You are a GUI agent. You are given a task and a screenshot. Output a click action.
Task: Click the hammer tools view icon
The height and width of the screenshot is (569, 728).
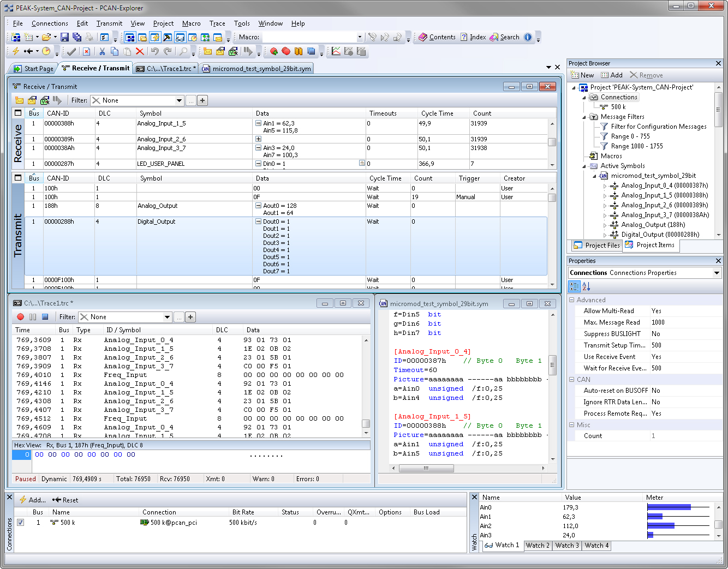(168, 37)
